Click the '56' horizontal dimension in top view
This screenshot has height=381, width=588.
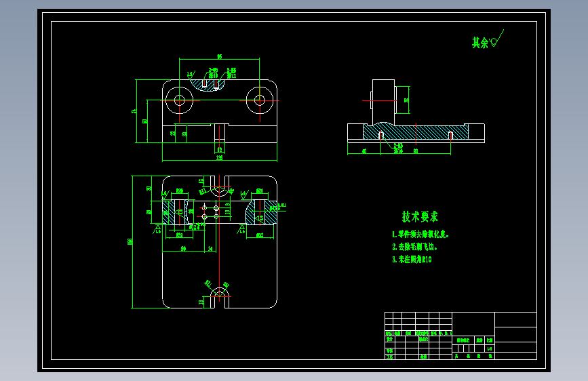tap(183, 248)
